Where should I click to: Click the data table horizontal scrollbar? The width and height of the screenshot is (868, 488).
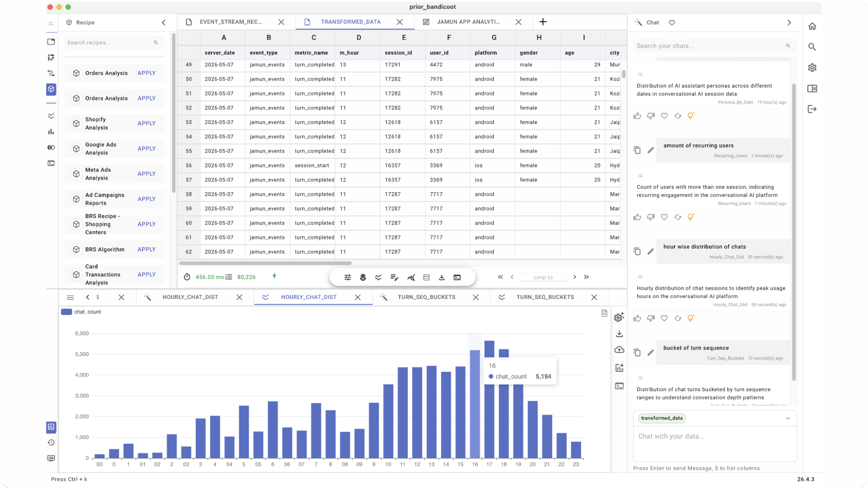tap(265, 263)
